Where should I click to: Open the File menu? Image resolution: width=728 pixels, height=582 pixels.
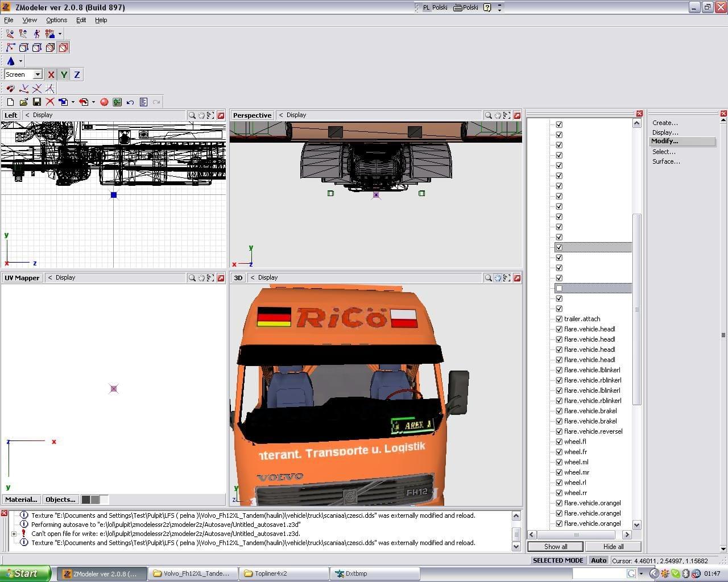point(9,20)
